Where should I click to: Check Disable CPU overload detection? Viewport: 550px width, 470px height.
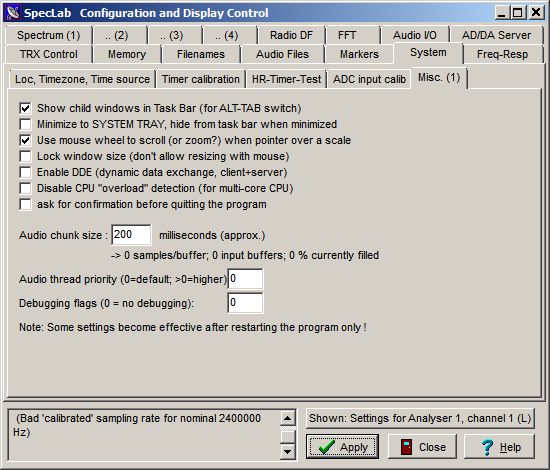pos(25,188)
